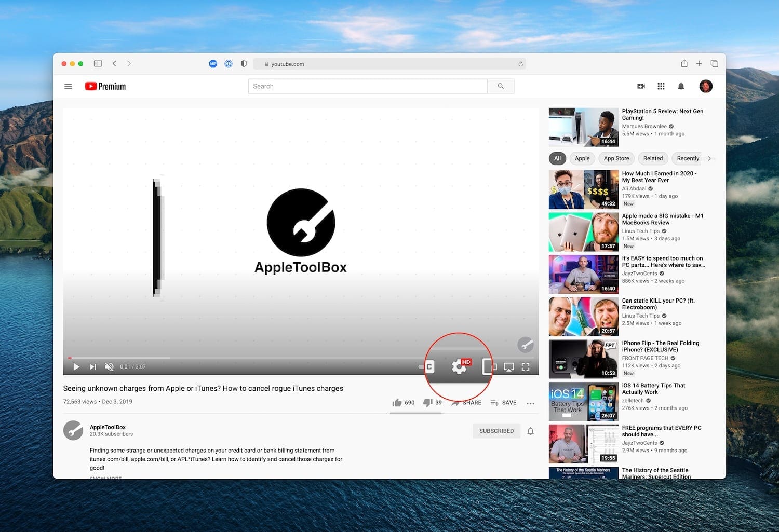The height and width of the screenshot is (532, 779).
Task: Click the video title about rogue iTunes charges
Action: coord(203,388)
